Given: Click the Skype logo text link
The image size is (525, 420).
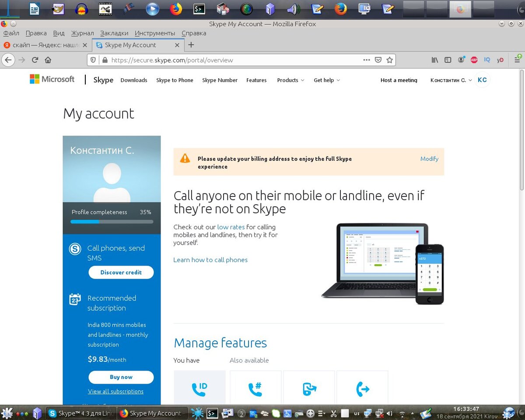Looking at the screenshot, I should pos(103,80).
